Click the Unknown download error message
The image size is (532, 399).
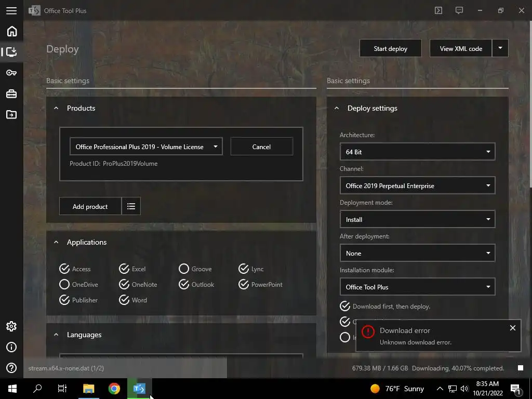(415, 342)
